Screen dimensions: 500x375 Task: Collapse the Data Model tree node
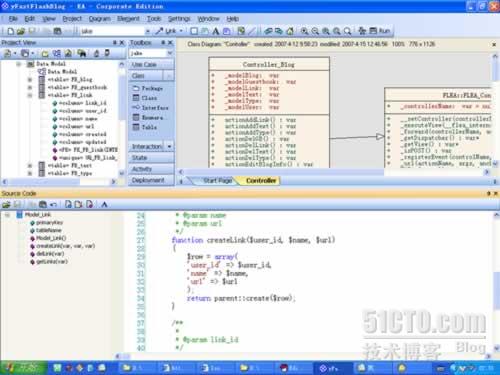pos(19,64)
